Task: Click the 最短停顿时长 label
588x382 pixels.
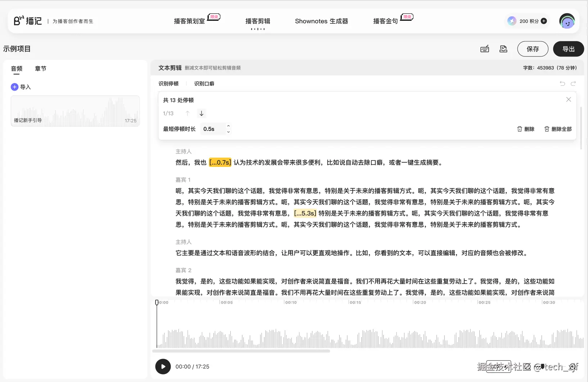Action: (x=179, y=129)
